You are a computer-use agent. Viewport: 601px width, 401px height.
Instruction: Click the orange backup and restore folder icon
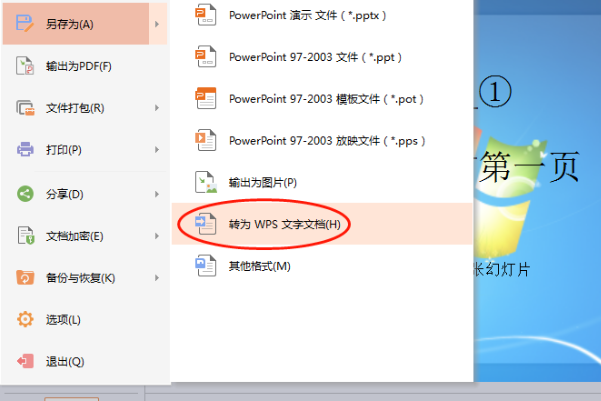25,277
